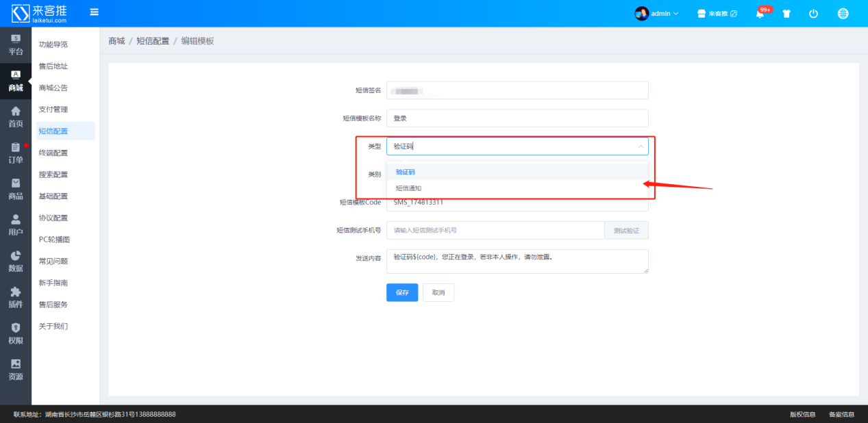
Task: Open 常见问题 submenu item
Action: click(53, 261)
